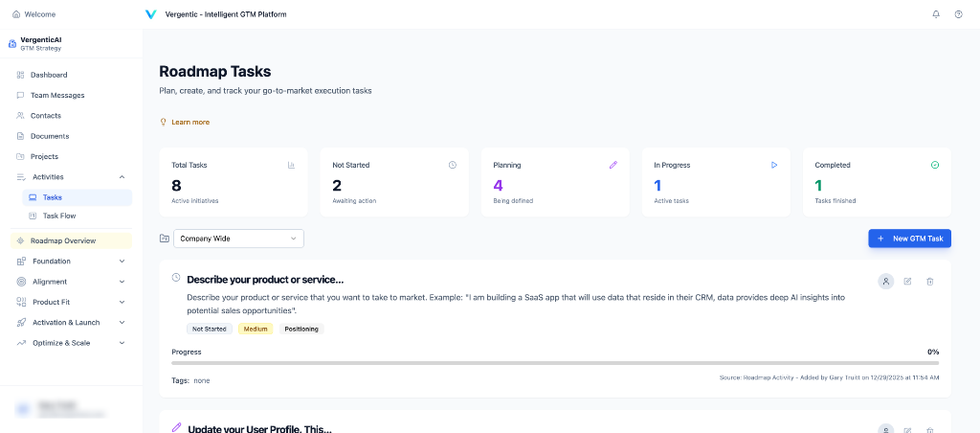Open Task Flow under Activities
The width and height of the screenshot is (980, 433).
[x=78, y=216]
